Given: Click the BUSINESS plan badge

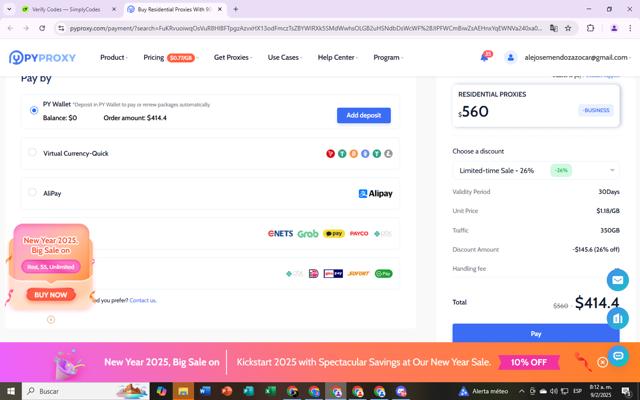Looking at the screenshot, I should [x=596, y=110].
